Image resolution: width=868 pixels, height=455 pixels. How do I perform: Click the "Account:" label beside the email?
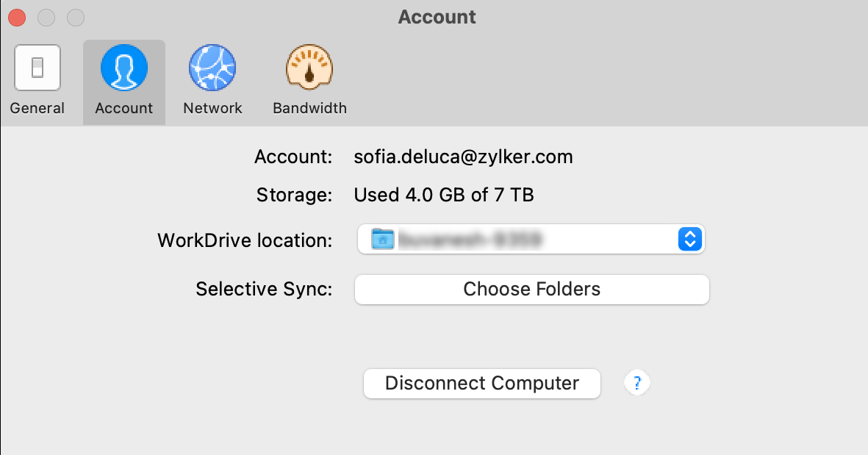coord(293,157)
